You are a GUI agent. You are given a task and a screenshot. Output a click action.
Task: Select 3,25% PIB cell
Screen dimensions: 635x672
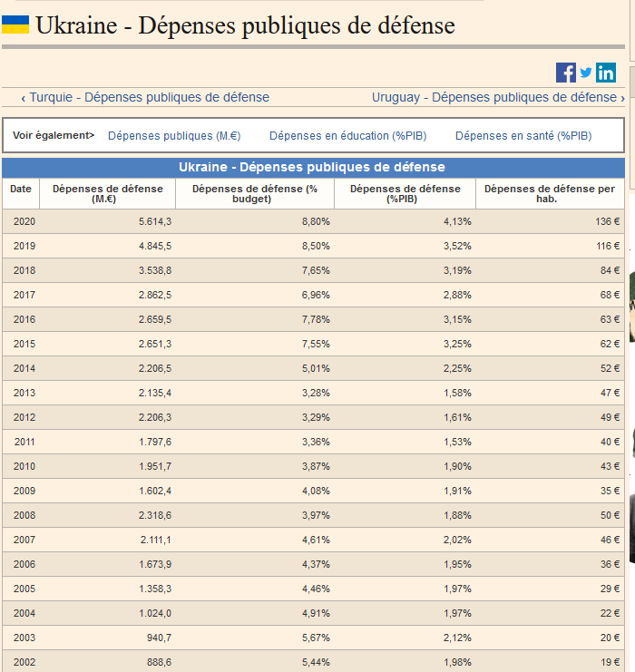(405, 344)
